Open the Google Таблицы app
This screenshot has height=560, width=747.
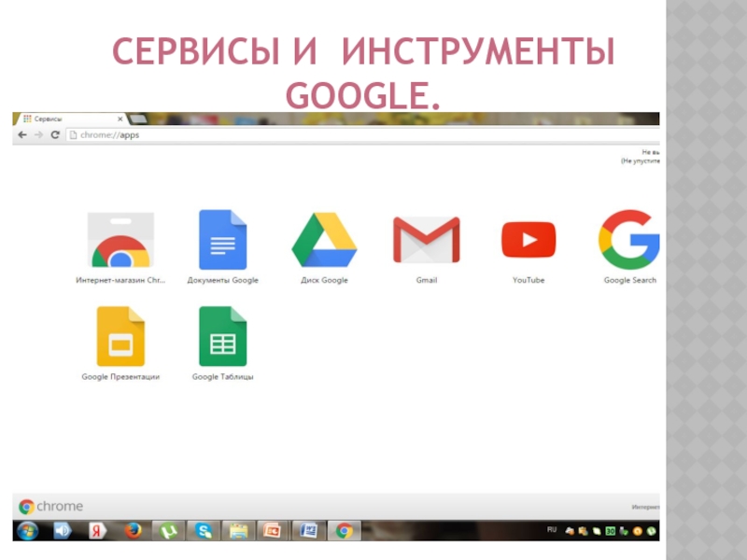[222, 343]
